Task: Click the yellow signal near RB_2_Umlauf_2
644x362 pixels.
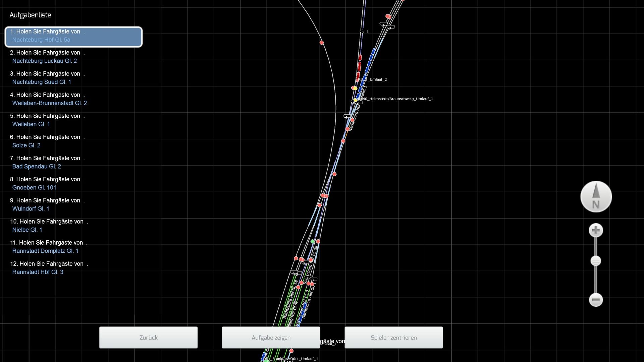Action: click(355, 88)
